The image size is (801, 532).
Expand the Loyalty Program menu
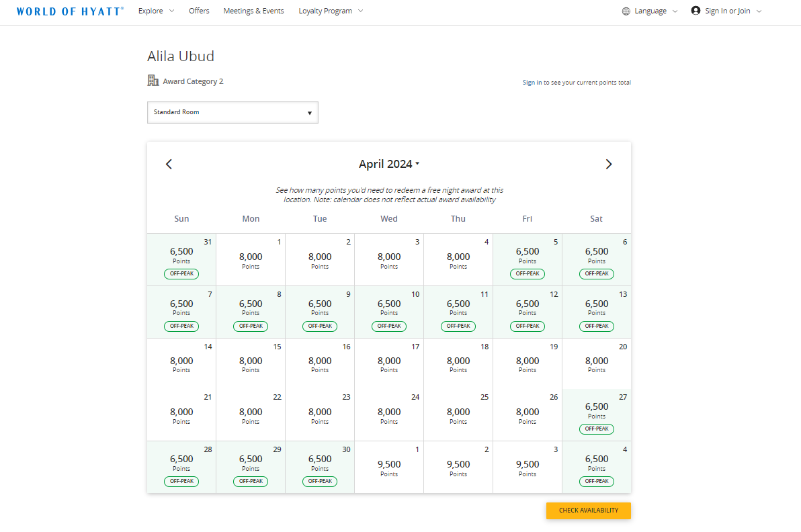coord(331,11)
